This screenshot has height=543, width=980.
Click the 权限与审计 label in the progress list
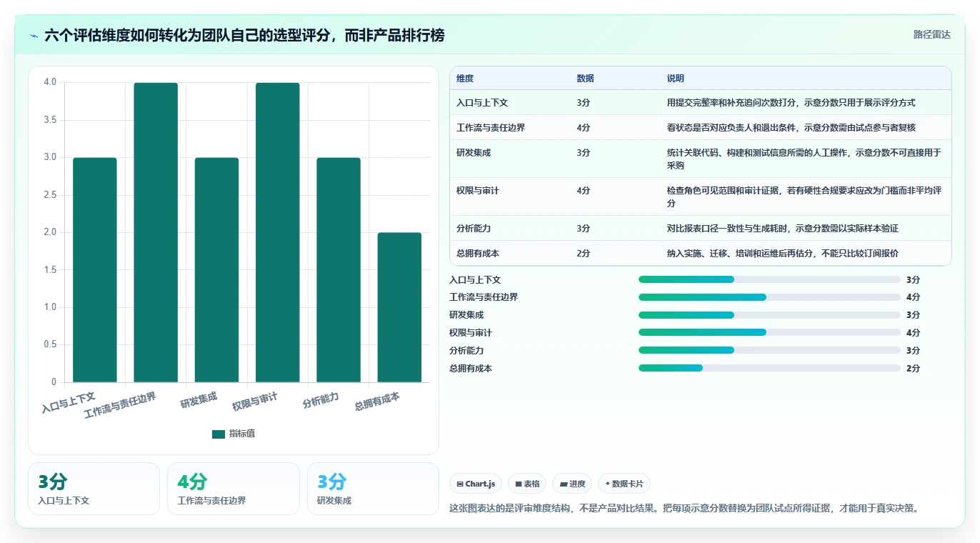pyautogui.click(x=471, y=333)
